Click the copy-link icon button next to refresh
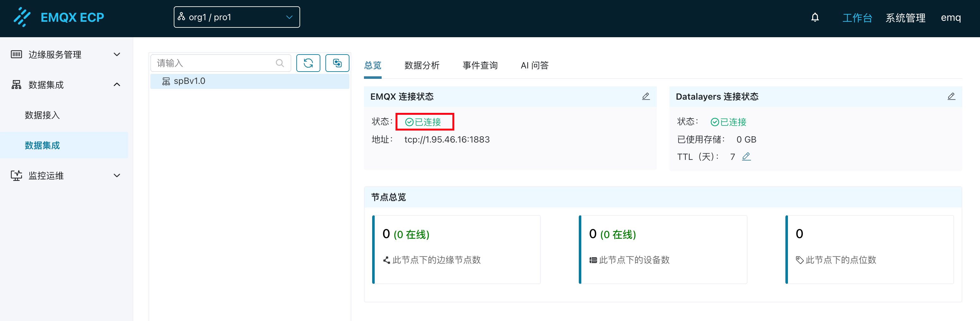Screen dimensions: 980x321 coord(337,63)
